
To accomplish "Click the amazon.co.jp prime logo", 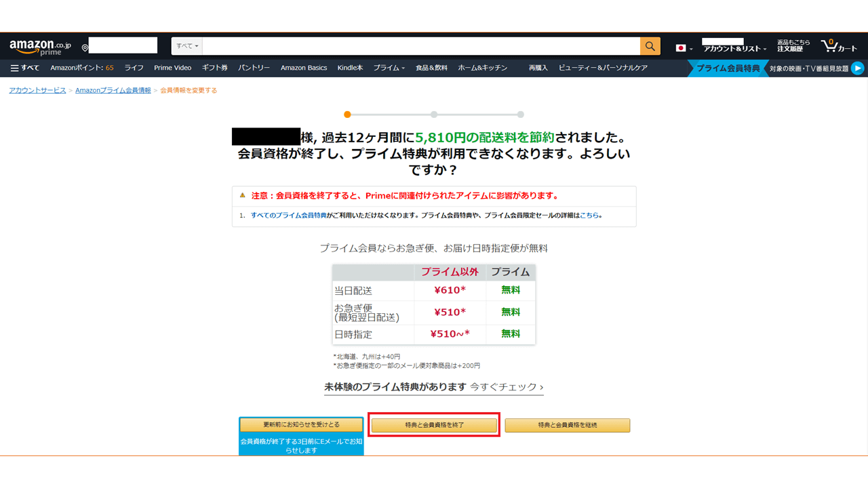I will 37,45.
